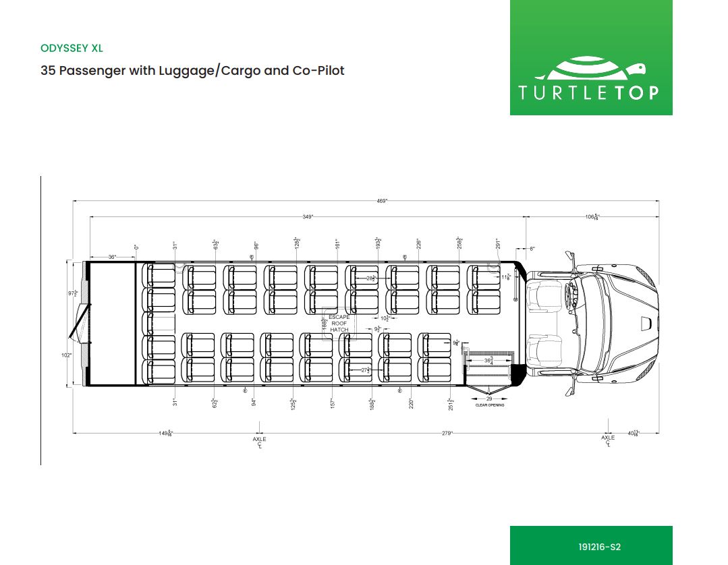
Task: Click the 226" seat position label
Action: pyautogui.click(x=418, y=244)
